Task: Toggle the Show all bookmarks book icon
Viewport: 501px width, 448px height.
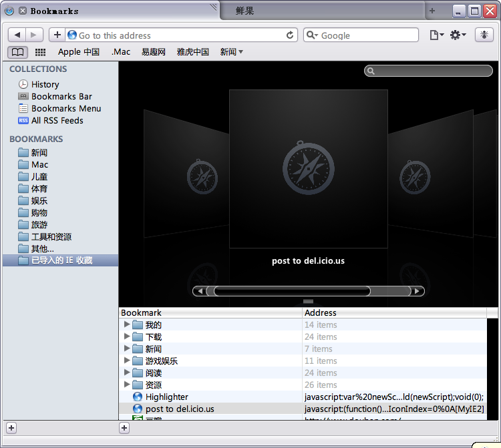Action: click(x=17, y=52)
